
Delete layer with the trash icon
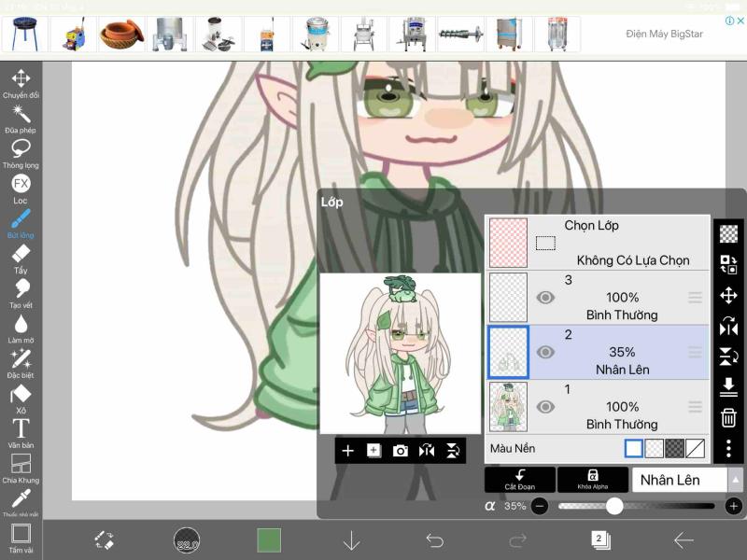pyautogui.click(x=728, y=418)
